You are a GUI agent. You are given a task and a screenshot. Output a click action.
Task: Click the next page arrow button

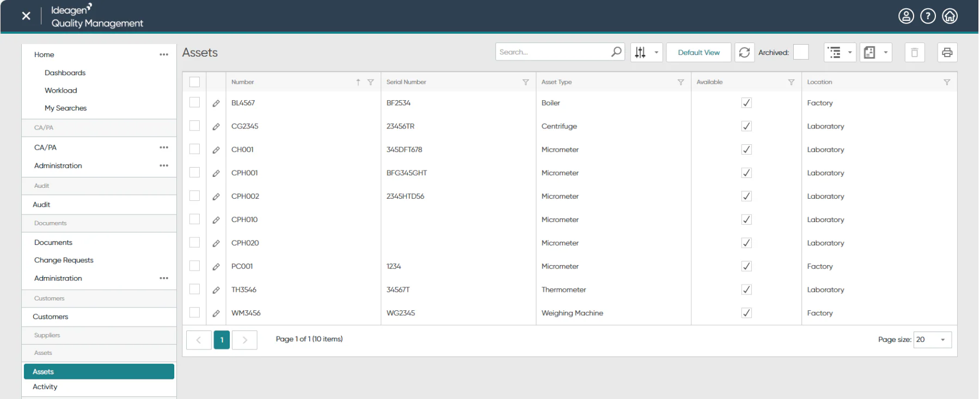[x=244, y=340]
